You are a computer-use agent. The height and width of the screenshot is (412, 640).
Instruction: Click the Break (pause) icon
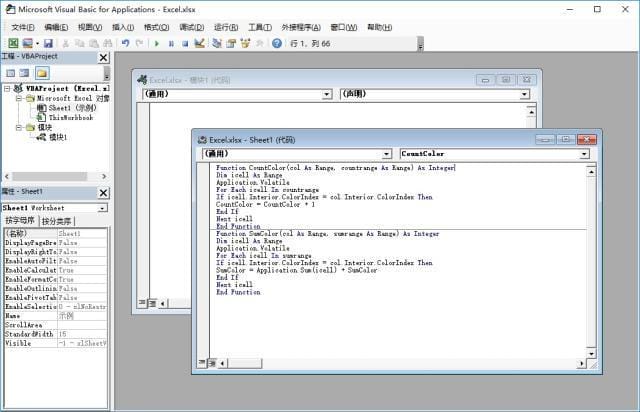(x=171, y=43)
